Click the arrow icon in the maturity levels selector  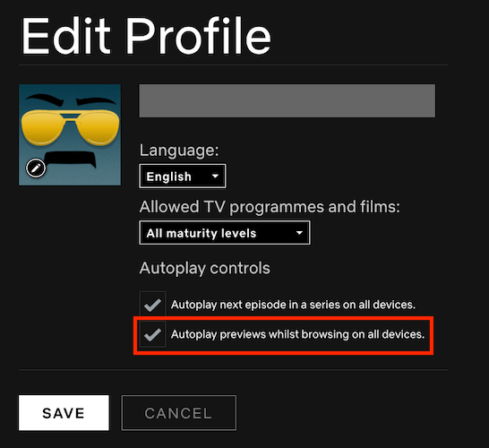coord(299,233)
